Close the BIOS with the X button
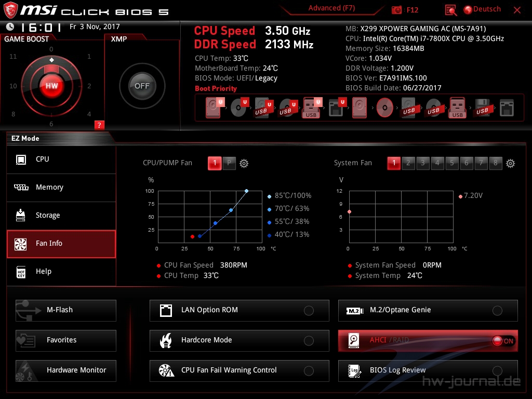 point(517,10)
